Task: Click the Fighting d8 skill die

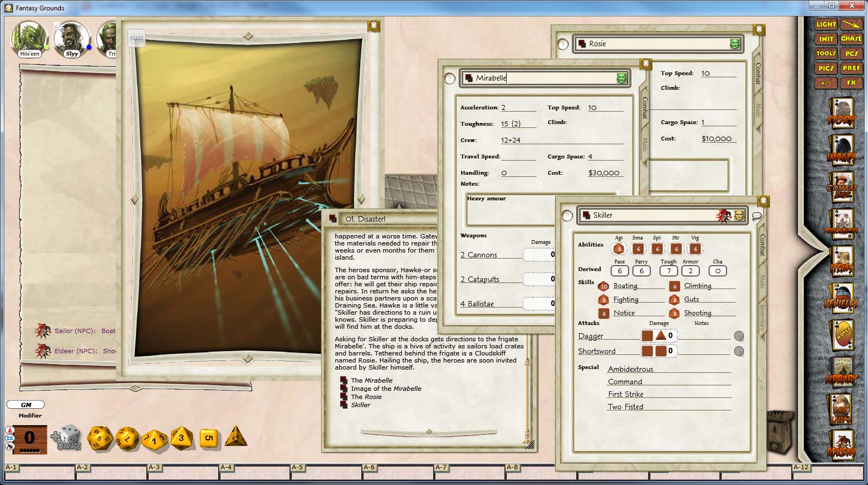Action: pyautogui.click(x=604, y=300)
